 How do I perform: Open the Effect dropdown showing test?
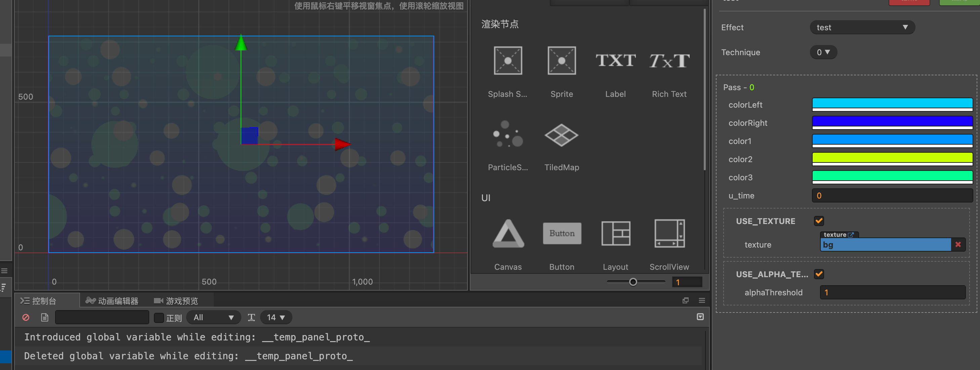pos(862,27)
